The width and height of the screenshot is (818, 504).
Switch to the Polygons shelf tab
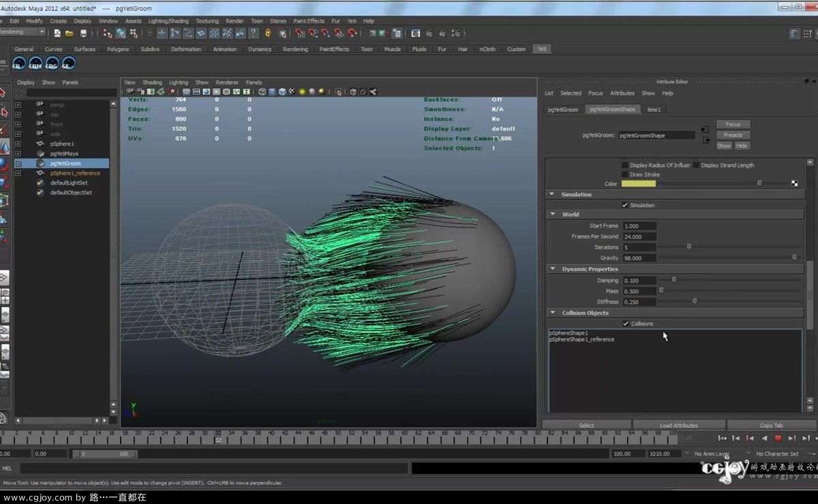[118, 49]
